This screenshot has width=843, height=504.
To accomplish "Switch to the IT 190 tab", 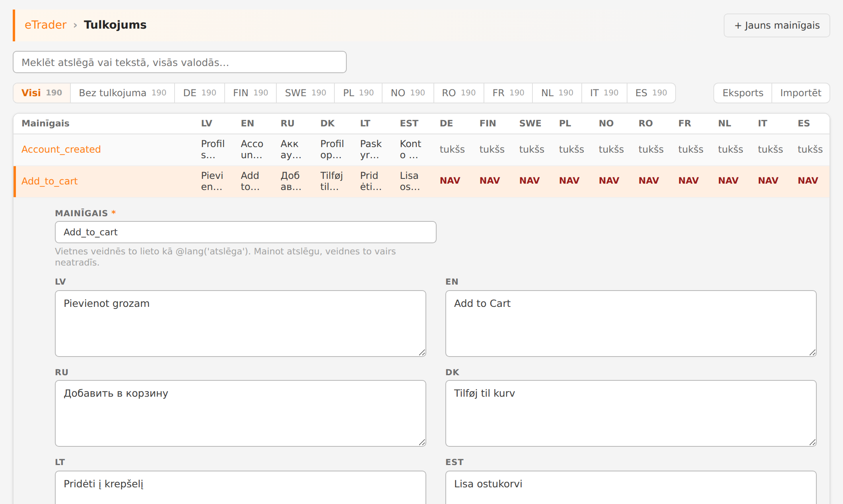I will pos(604,93).
